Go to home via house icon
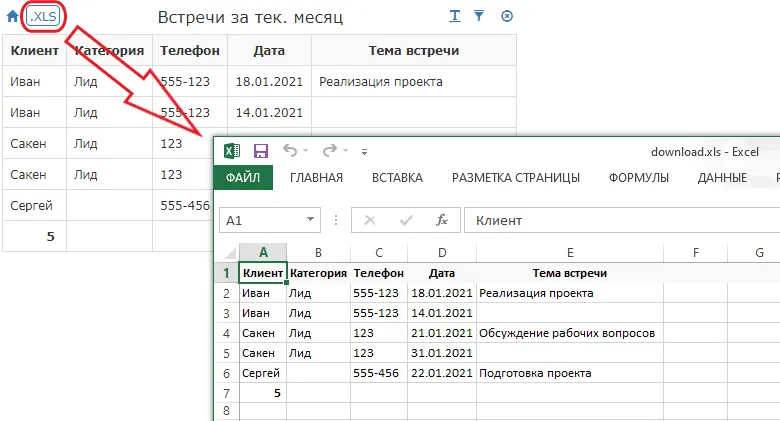780x421 pixels. pos(12,16)
